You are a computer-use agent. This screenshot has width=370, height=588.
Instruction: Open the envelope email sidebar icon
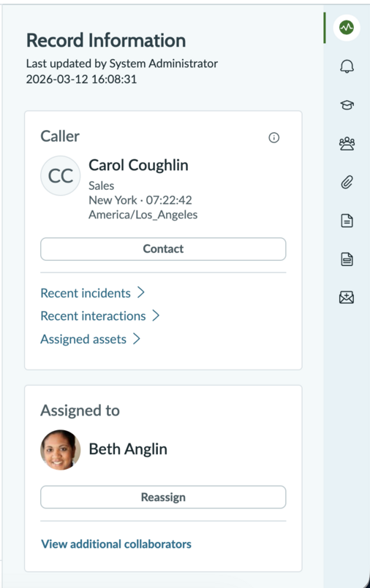click(x=347, y=297)
